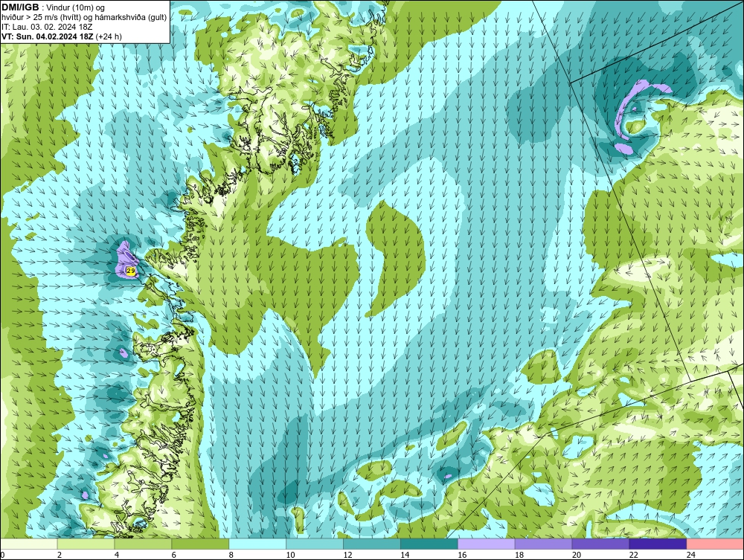This screenshot has width=744, height=560.
Task: Click the yellow 29 gust marker
Action: [x=130, y=270]
